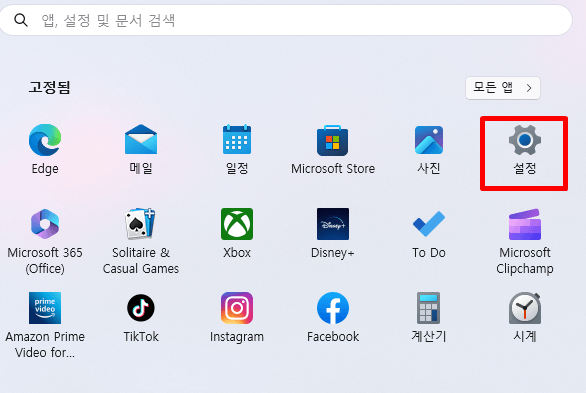
Task: Launch the To Do app
Action: (429, 224)
